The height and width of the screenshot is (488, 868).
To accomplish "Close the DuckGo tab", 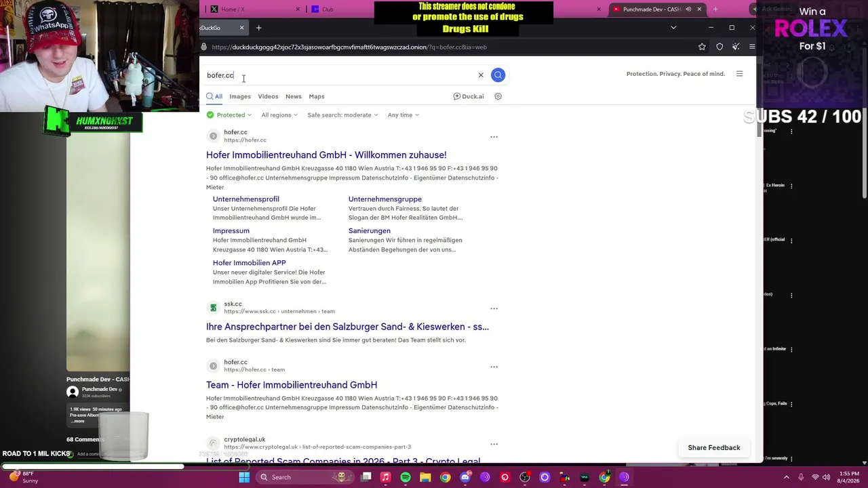I will (x=241, y=28).
